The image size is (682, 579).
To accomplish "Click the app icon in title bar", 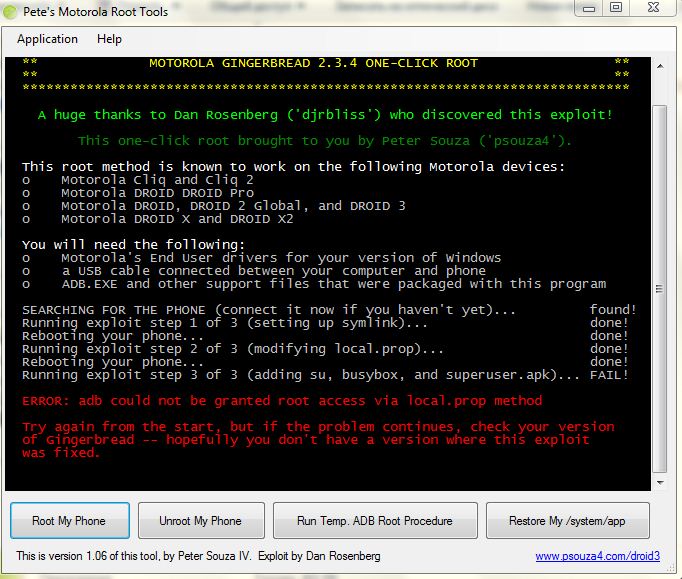I will 10,12.
